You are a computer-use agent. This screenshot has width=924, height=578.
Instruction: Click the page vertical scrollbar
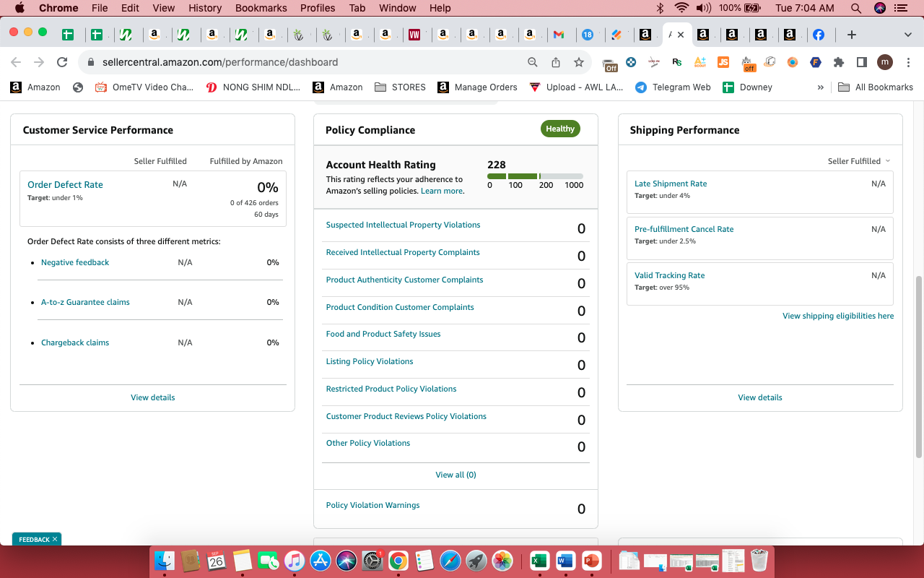(x=919, y=366)
